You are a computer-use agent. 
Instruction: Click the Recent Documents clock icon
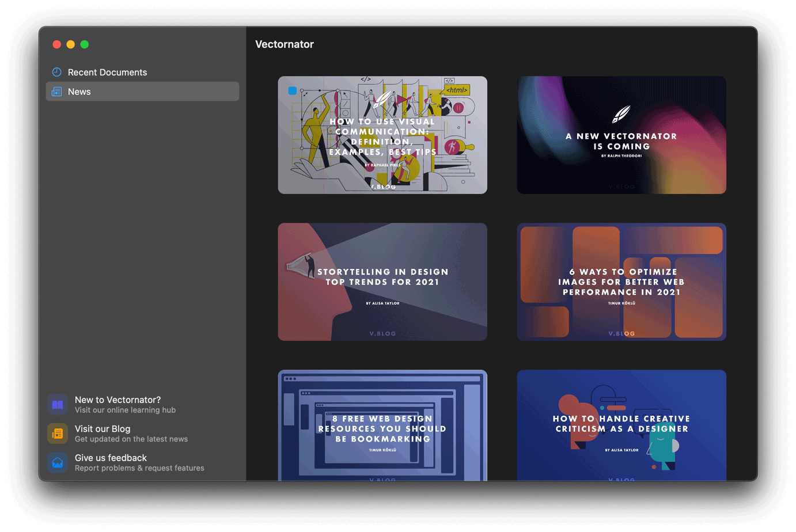(x=56, y=72)
